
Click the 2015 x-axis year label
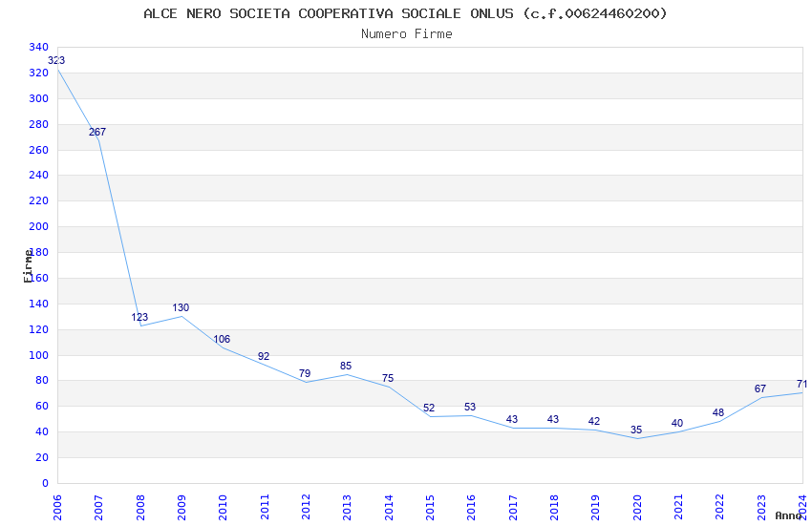430,508
